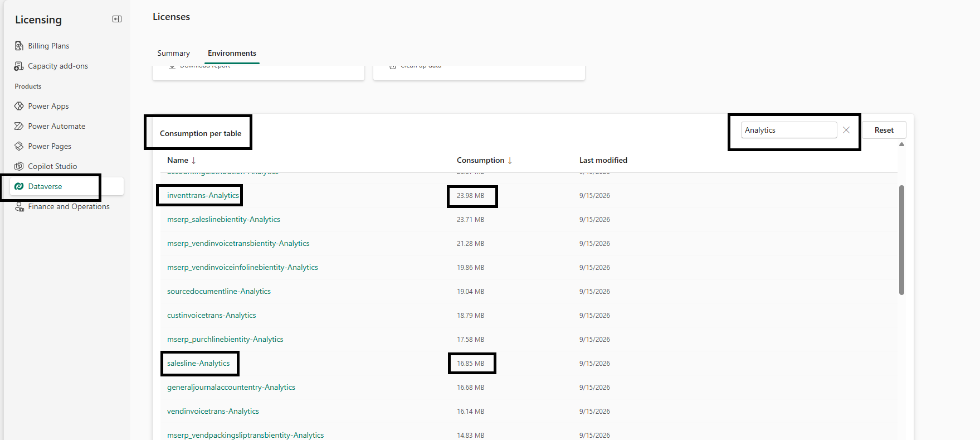Open salesline-Analytics table link

198,363
